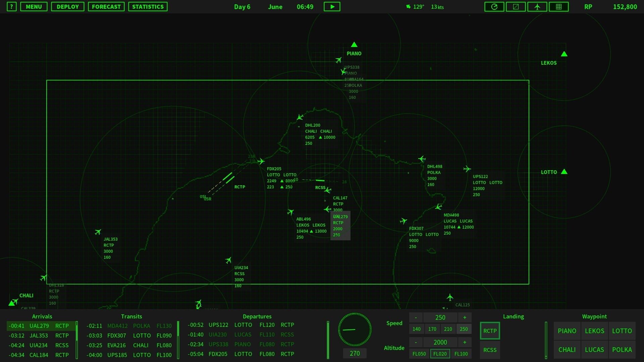644x362 pixels.
Task: Toggle aircraft labels with the airplane icon
Action: click(537, 6)
